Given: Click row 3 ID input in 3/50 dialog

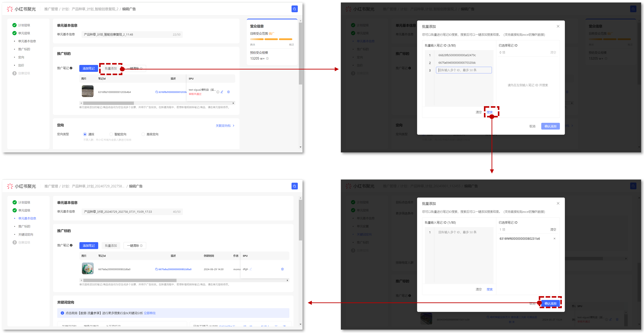Looking at the screenshot, I should [464, 70].
